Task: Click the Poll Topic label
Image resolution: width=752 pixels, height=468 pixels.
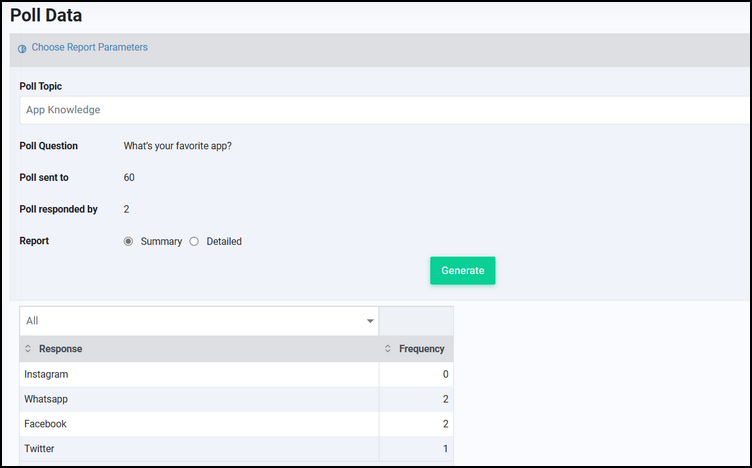Action: pyautogui.click(x=41, y=86)
